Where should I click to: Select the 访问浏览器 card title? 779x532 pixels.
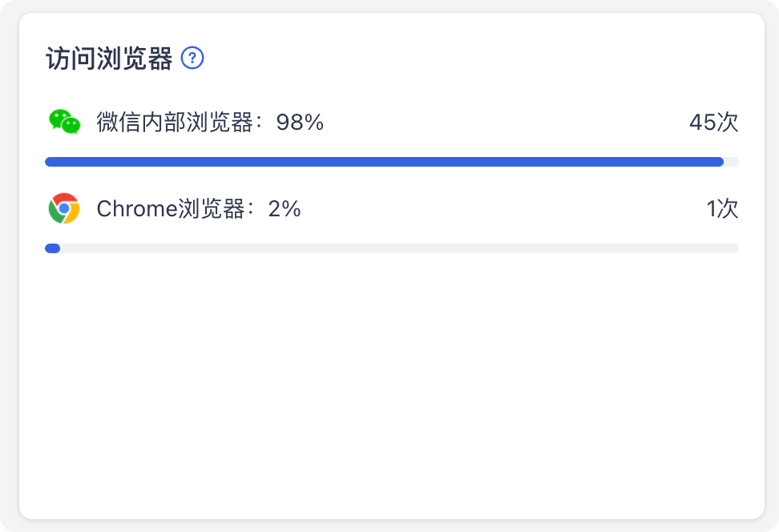109,58
